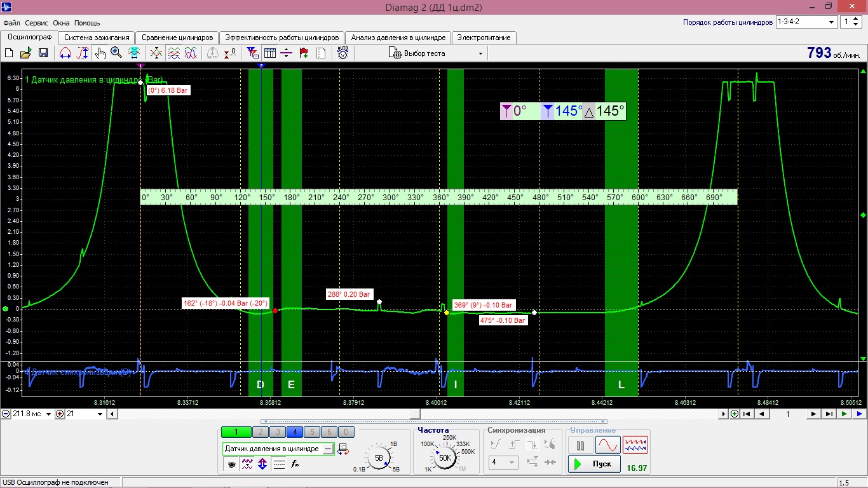The width and height of the screenshot is (868, 488).
Task: Open the cylinder number dropdown showing 1
Action: (x=851, y=22)
